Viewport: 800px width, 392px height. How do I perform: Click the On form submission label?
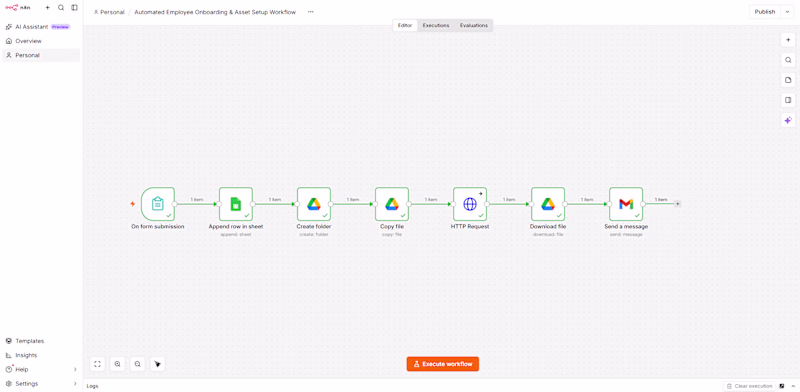[158, 227]
